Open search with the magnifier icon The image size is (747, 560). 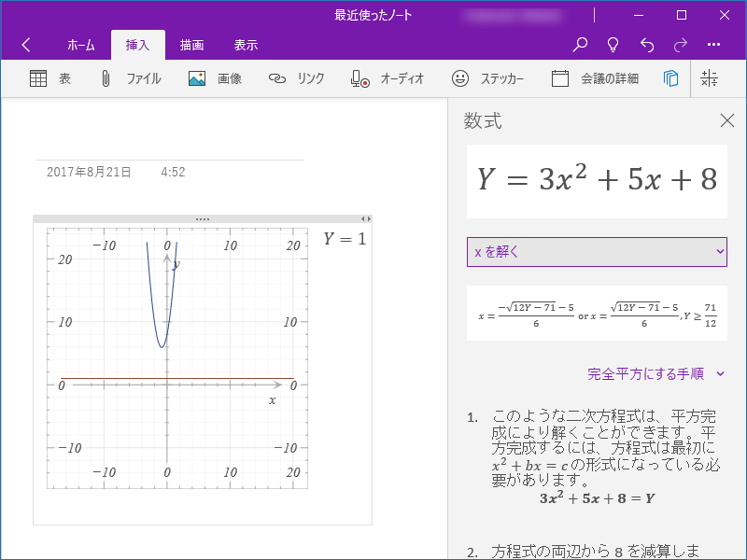pos(580,44)
